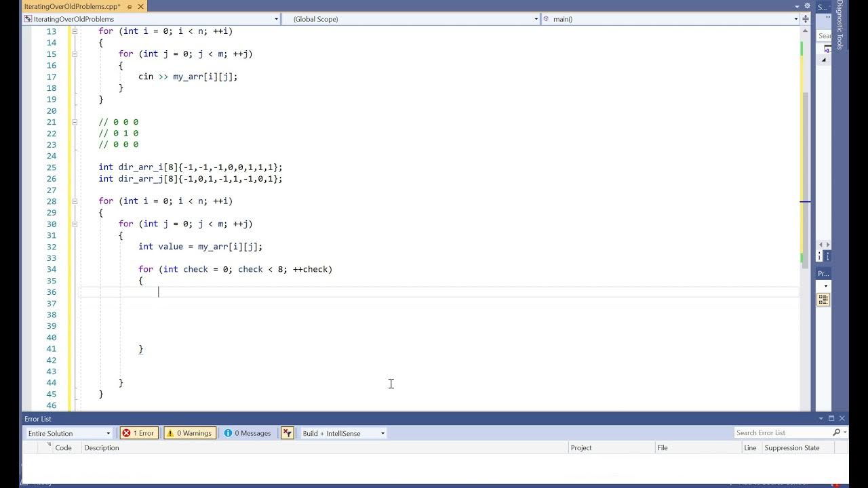The height and width of the screenshot is (488, 868).
Task: Open the Properties panel object dropdown
Action: pos(825,286)
